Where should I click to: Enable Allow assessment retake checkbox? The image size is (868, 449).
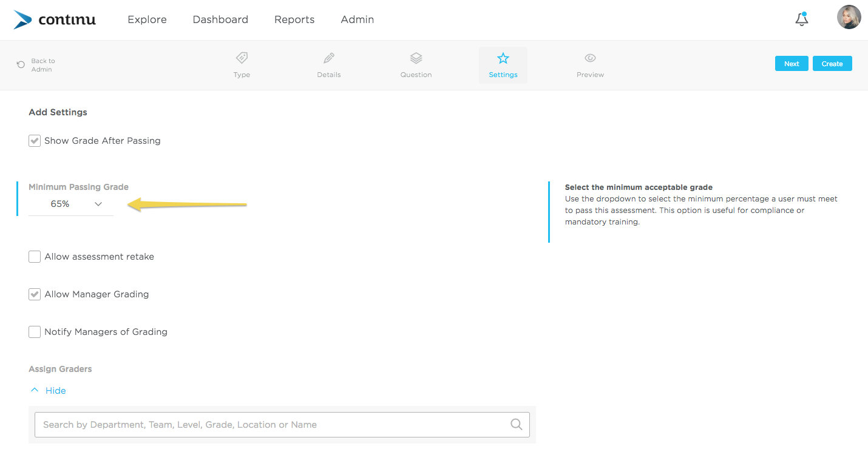tap(35, 257)
